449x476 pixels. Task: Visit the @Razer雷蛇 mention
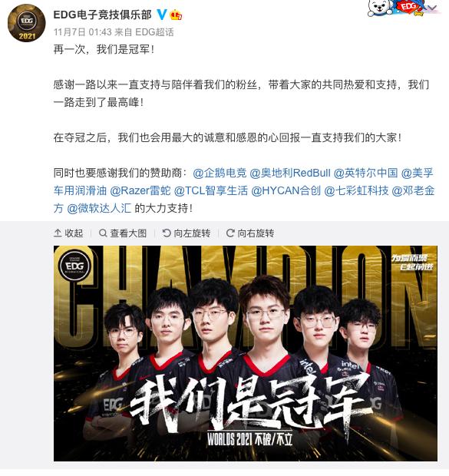point(140,190)
